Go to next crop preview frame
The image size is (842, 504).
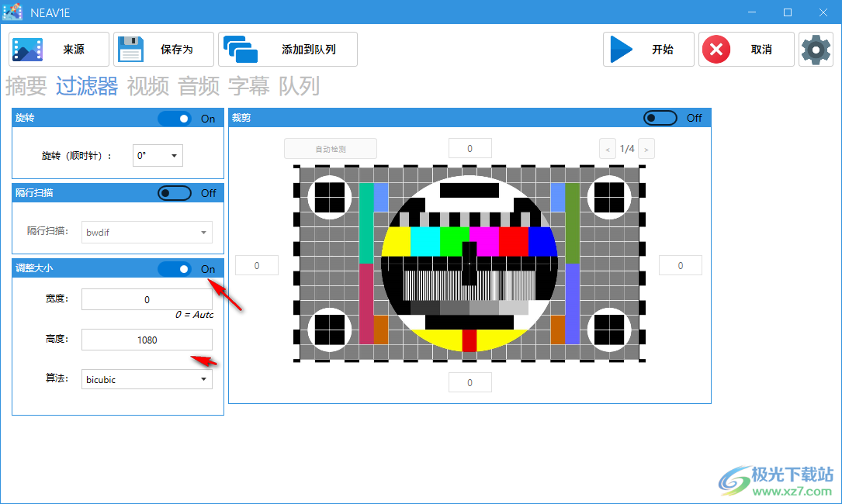point(646,149)
